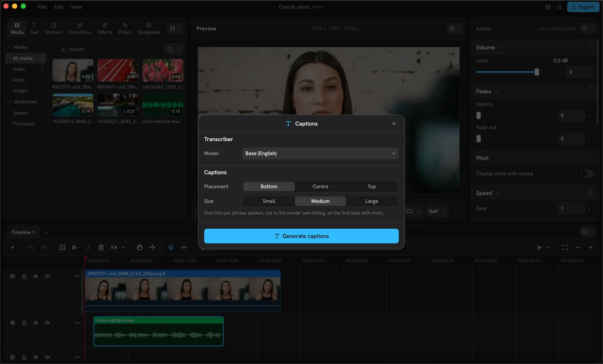Click the merge arrow icon next to scissors
Screen dimensions: 603x364
point(88,248)
